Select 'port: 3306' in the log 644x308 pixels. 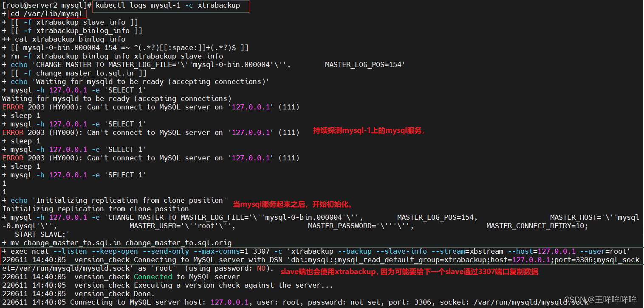(x=410, y=302)
